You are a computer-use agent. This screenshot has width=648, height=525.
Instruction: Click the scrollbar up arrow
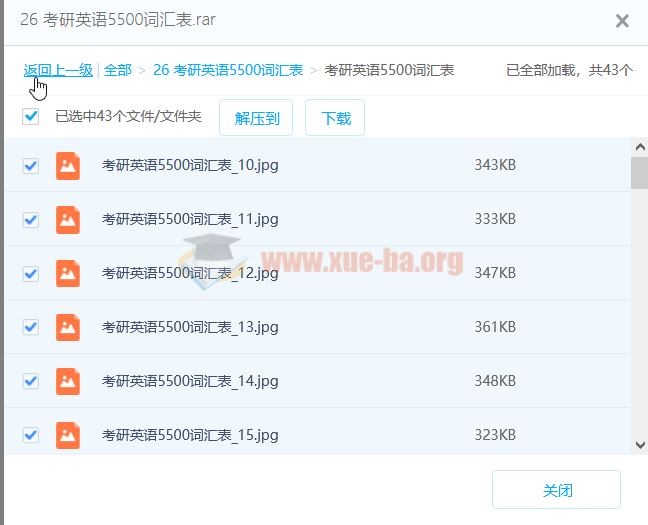[x=640, y=147]
